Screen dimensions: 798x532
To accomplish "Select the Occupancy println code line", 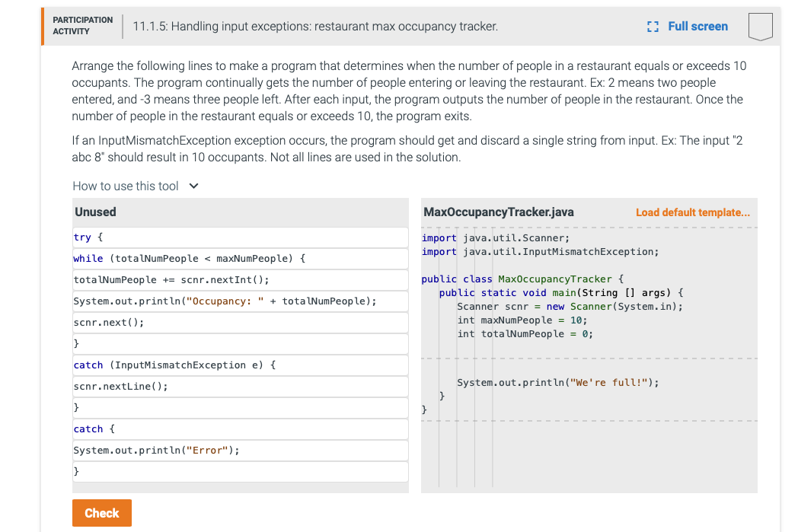I will click(x=240, y=301).
